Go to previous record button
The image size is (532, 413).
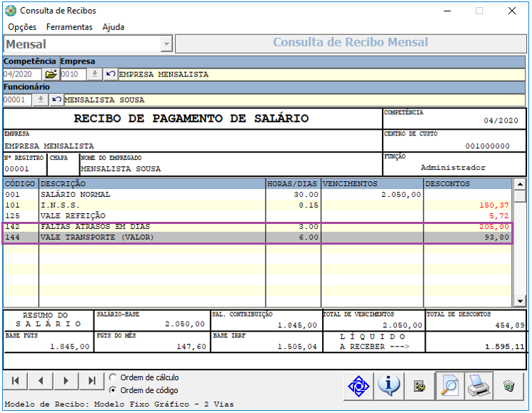coord(41,381)
